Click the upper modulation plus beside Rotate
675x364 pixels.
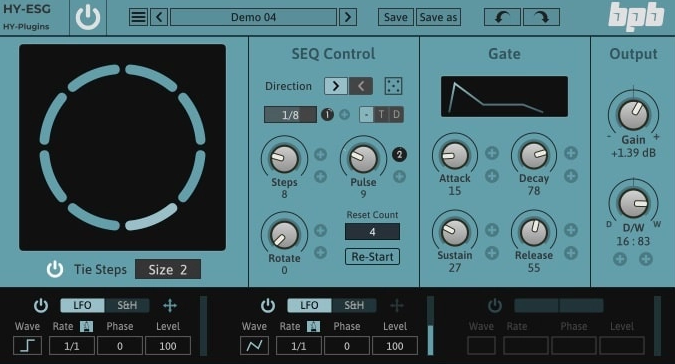click(320, 231)
